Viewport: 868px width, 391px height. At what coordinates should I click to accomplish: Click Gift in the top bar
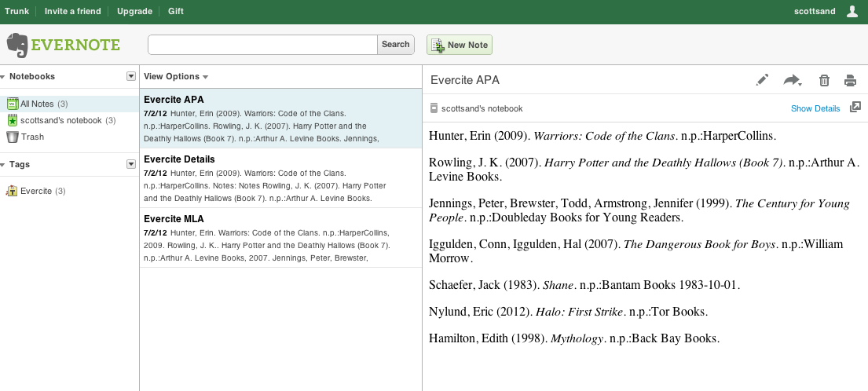pyautogui.click(x=175, y=11)
